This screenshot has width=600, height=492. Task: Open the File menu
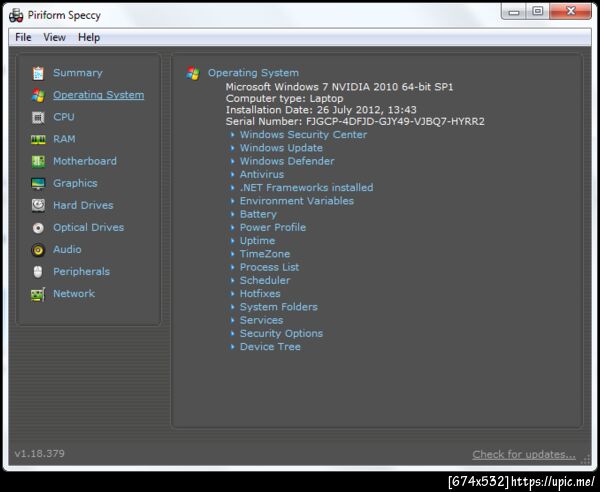23,37
